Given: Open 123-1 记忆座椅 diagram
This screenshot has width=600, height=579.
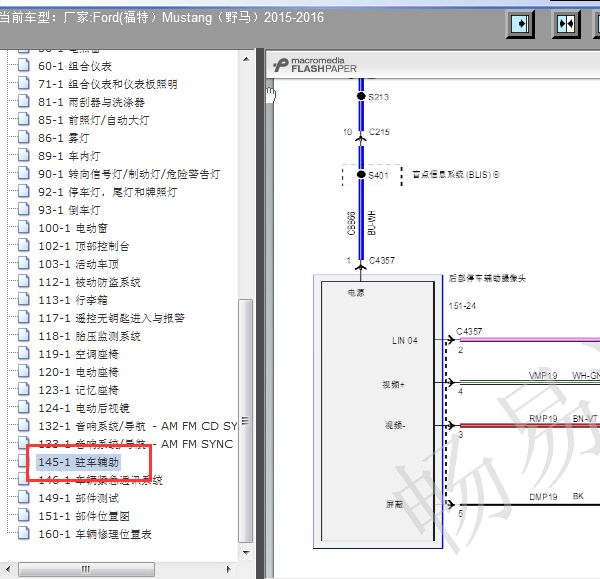Looking at the screenshot, I should [x=78, y=390].
